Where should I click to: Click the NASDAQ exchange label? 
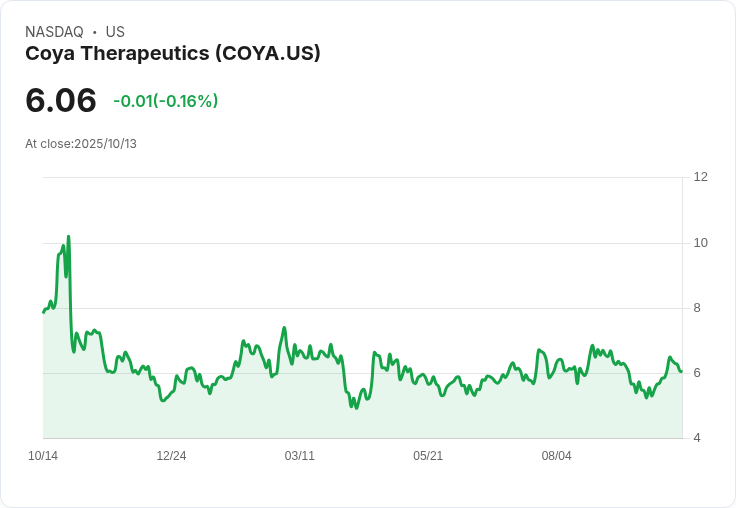pos(54,32)
